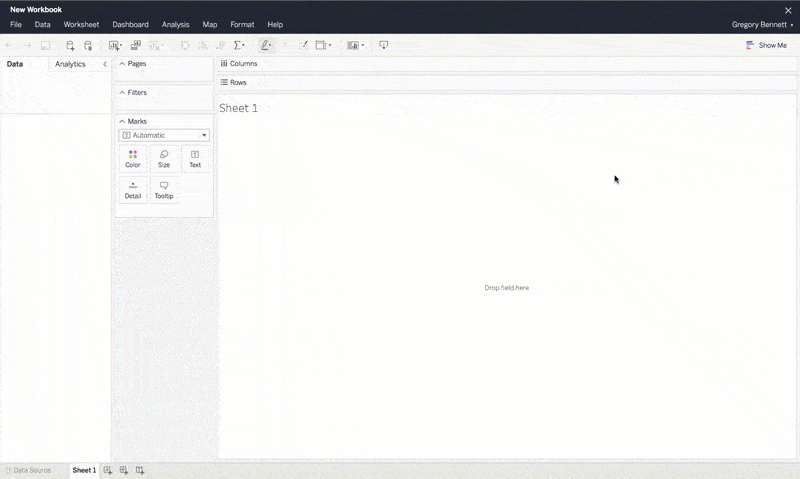Click the Swap Rows and Columns icon
The width and height of the screenshot is (800, 479).
[185, 45]
